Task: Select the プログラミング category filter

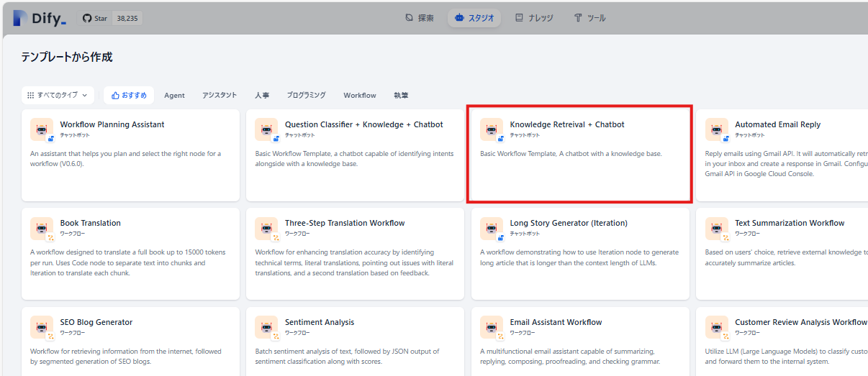Action: (306, 95)
